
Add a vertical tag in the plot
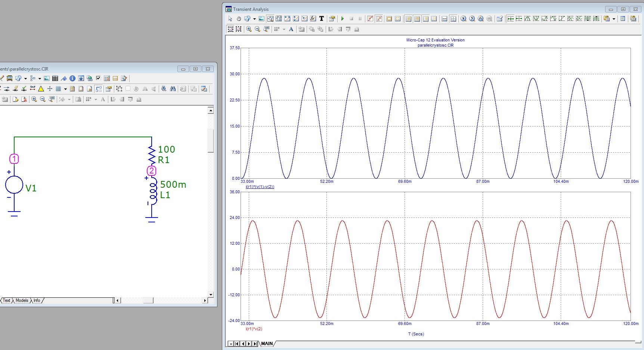(296, 19)
